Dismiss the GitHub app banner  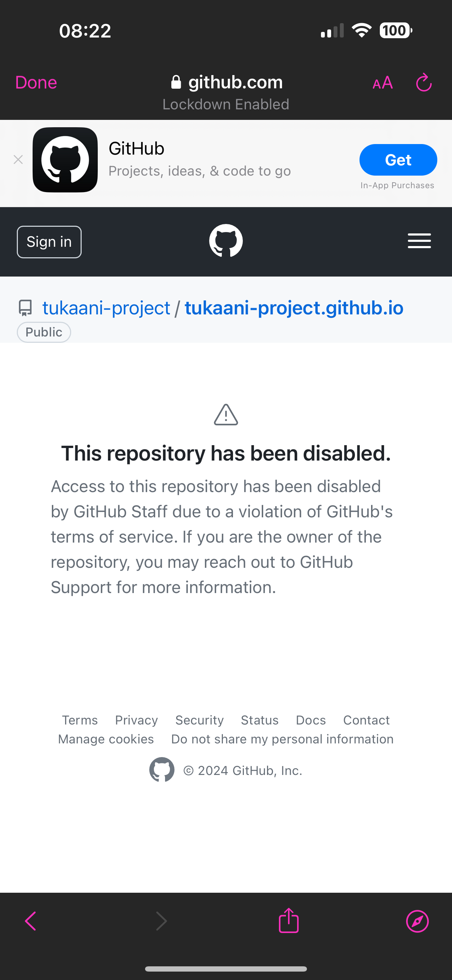[18, 160]
